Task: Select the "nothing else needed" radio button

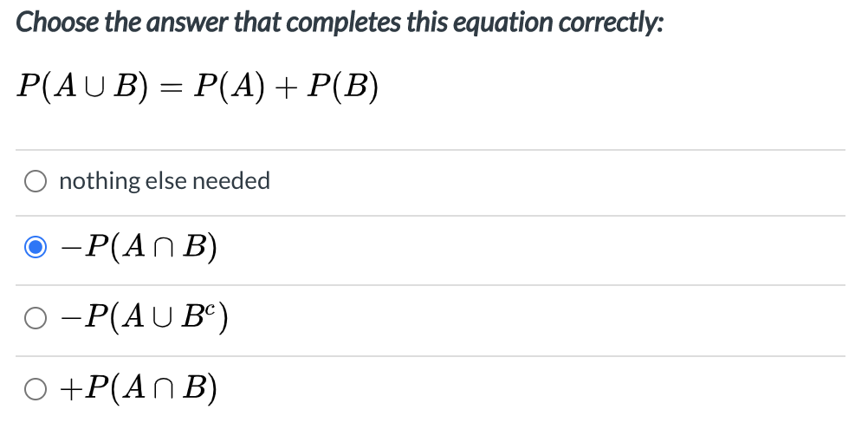Action: 36,181
